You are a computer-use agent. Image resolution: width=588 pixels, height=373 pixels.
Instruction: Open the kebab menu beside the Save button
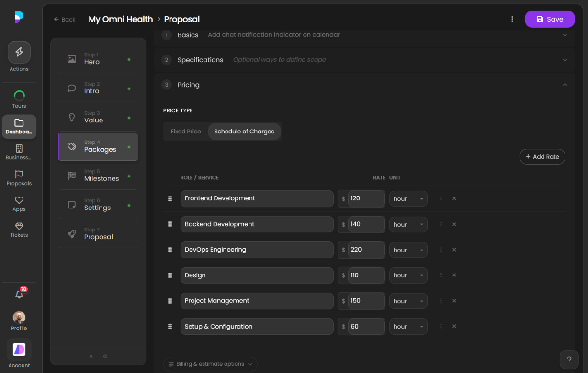pos(512,19)
